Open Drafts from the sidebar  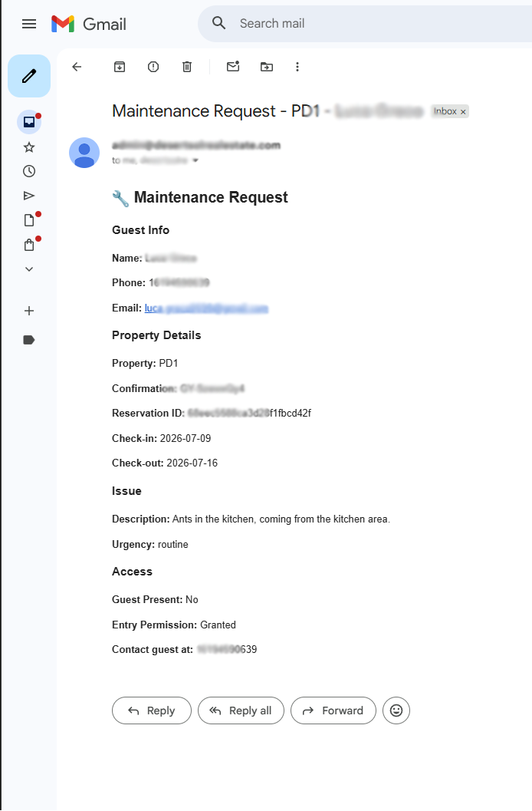click(28, 219)
